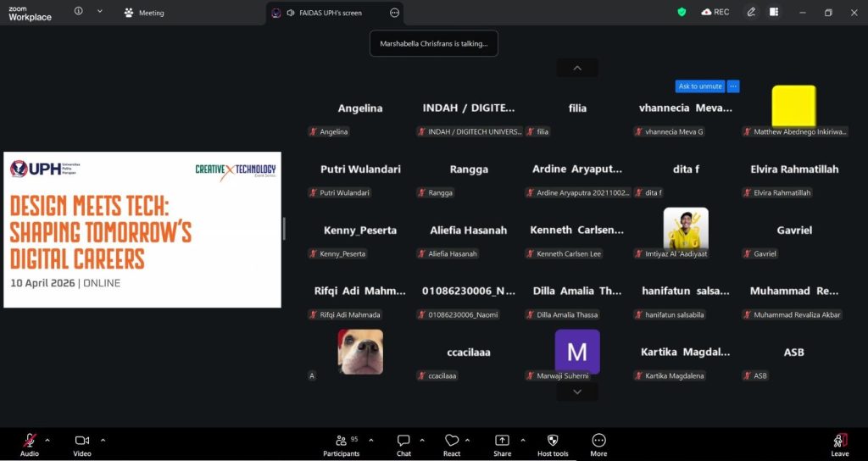Click the green encryption shield icon
The image size is (868, 461).
coord(682,12)
